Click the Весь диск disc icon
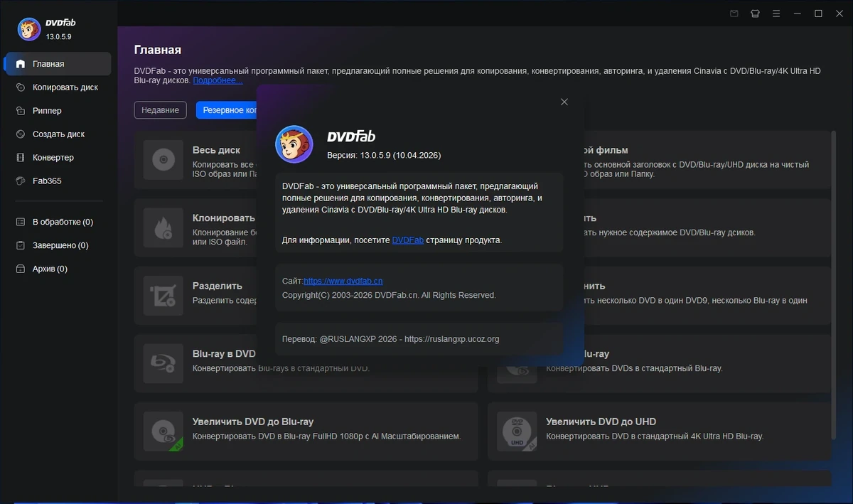Image resolution: width=853 pixels, height=504 pixels. coord(163,160)
